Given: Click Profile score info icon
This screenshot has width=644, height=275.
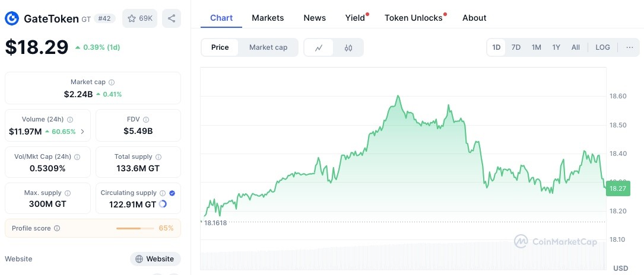Looking at the screenshot, I should tap(57, 228).
